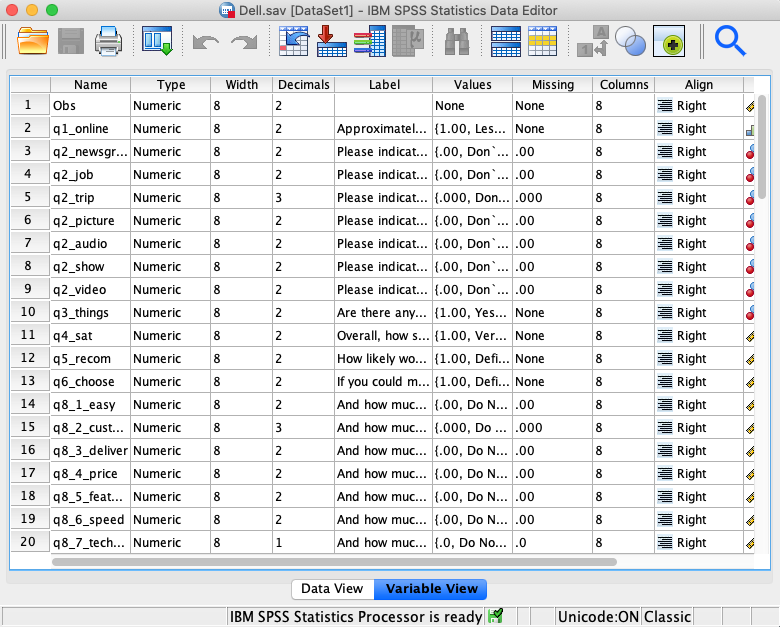Screen dimensions: 780x627
Task: Click processor ready status icon
Action: pos(495,616)
